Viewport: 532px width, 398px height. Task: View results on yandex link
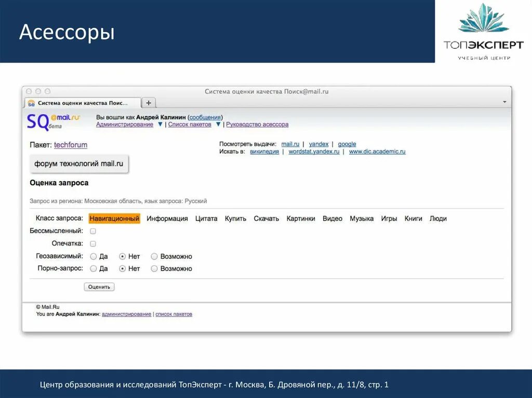pos(318,144)
